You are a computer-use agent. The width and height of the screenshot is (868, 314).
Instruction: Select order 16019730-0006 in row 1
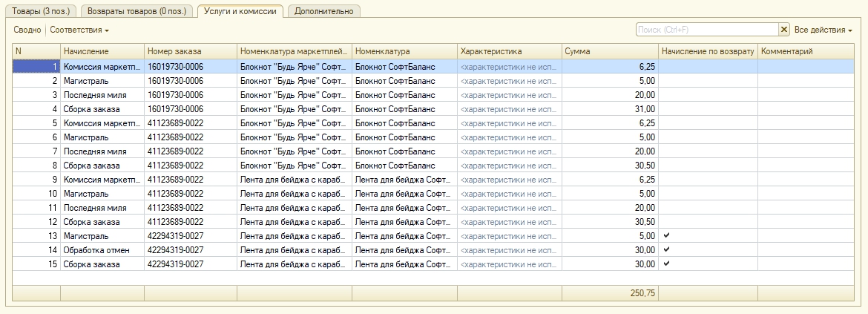tap(190, 66)
